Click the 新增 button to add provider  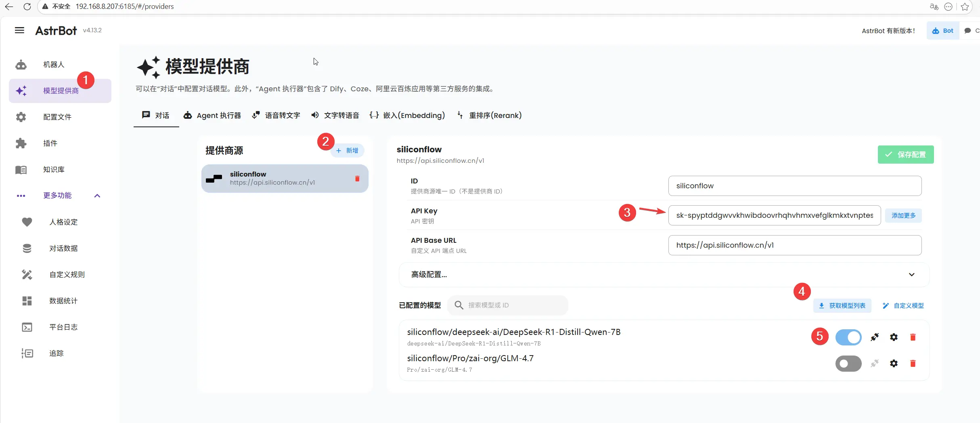pyautogui.click(x=348, y=151)
